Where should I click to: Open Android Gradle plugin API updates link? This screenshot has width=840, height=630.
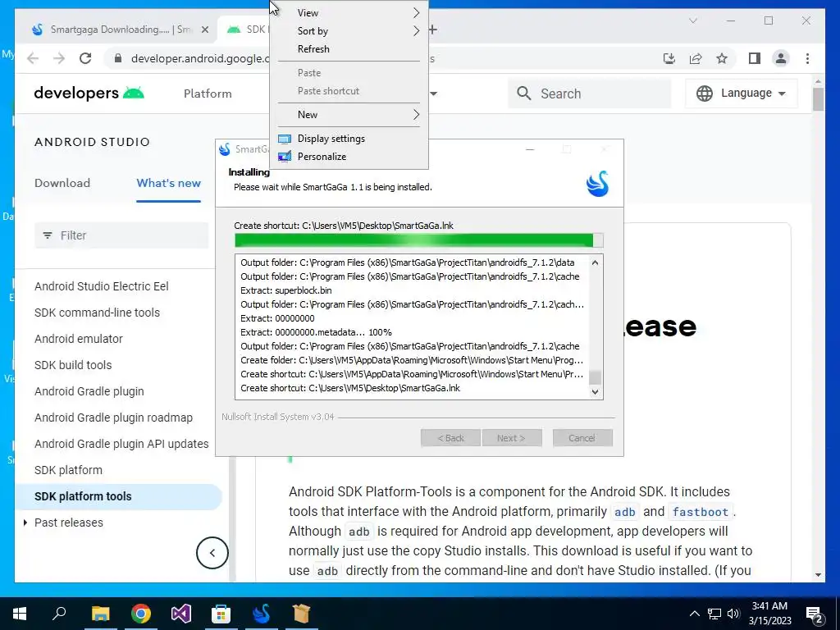[121, 444]
